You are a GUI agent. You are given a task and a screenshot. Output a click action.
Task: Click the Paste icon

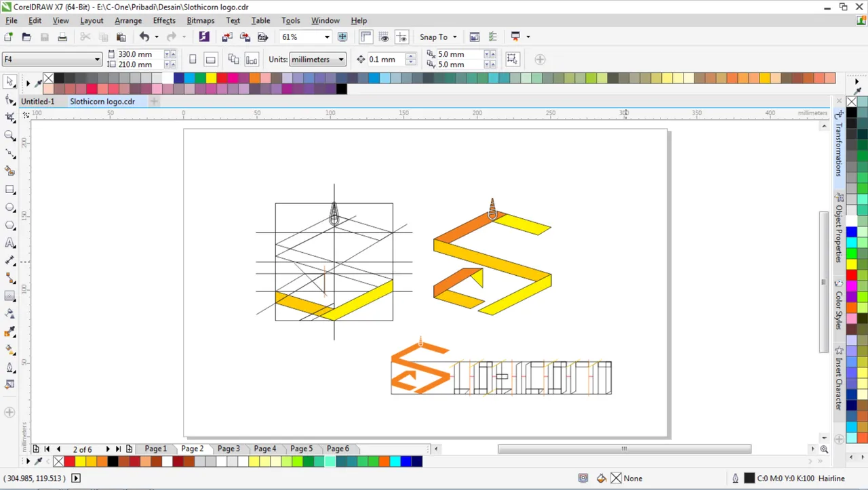click(121, 37)
